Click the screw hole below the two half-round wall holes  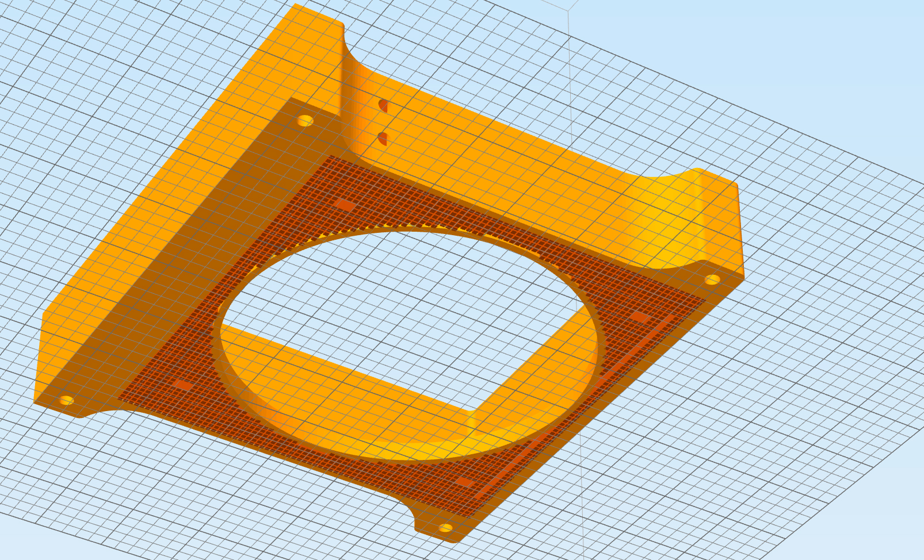click(x=305, y=121)
